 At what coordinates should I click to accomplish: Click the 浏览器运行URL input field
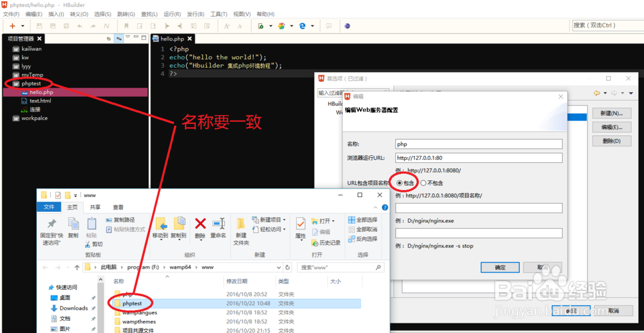coord(478,158)
